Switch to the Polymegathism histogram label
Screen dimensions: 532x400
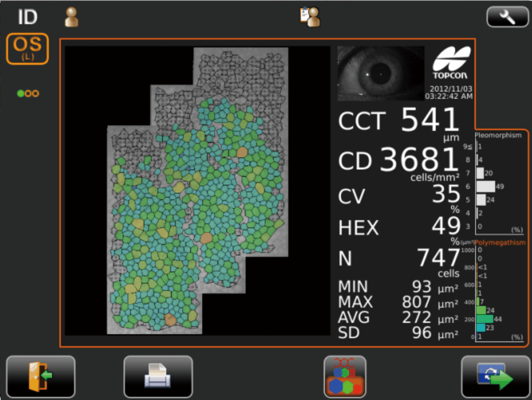click(500, 243)
